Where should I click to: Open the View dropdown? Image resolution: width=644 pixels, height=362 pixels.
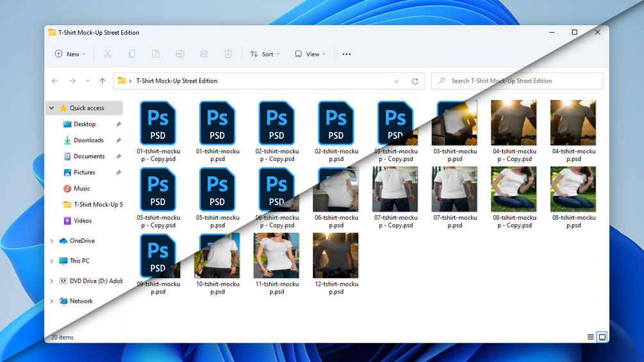click(x=310, y=54)
